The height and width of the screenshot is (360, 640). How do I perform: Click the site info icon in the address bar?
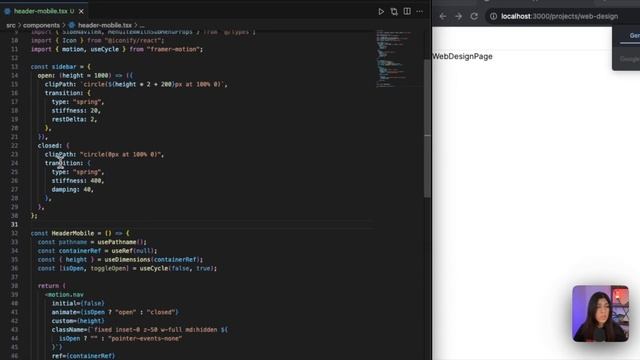[x=493, y=16]
